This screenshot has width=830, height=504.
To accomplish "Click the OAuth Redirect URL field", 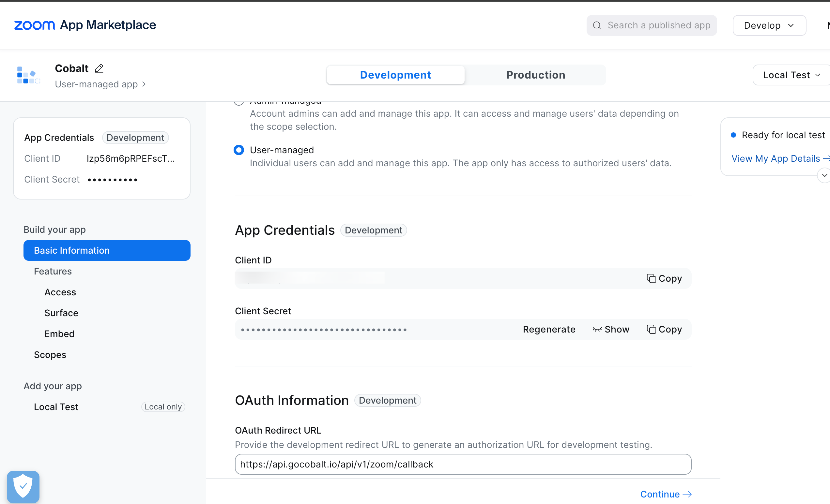I will click(x=463, y=464).
